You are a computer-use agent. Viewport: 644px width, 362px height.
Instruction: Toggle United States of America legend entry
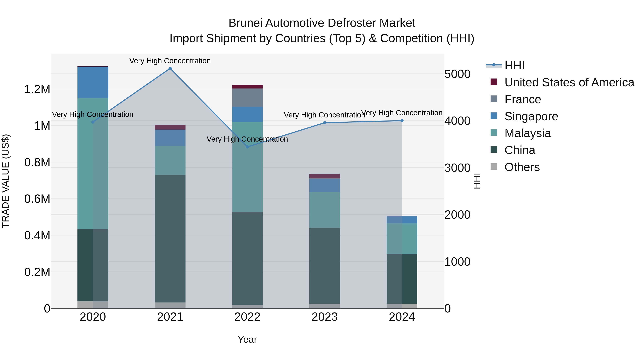(562, 82)
